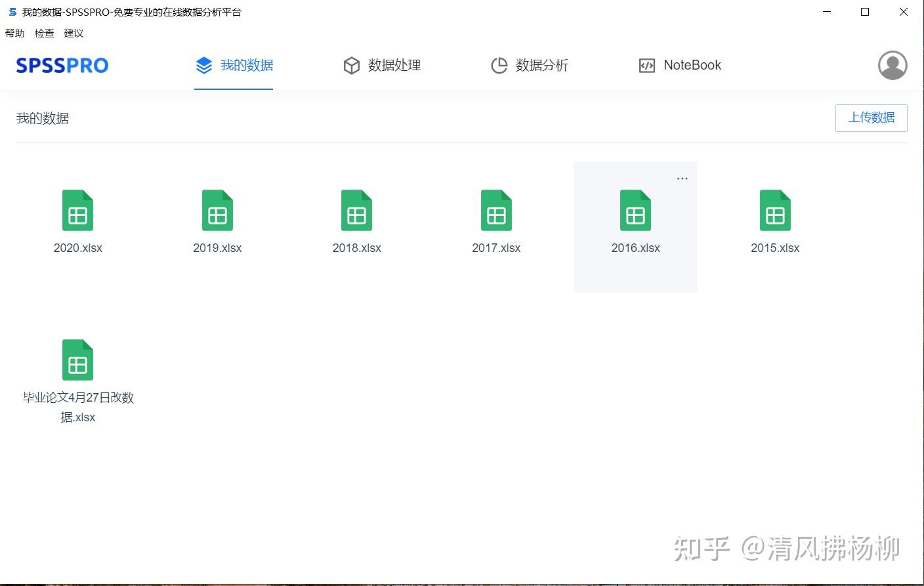
Task: Click the user avatar icon
Action: (892, 65)
